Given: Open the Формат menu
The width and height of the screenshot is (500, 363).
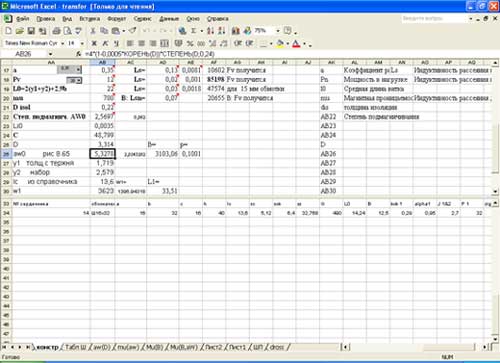Looking at the screenshot, I should (117, 19).
